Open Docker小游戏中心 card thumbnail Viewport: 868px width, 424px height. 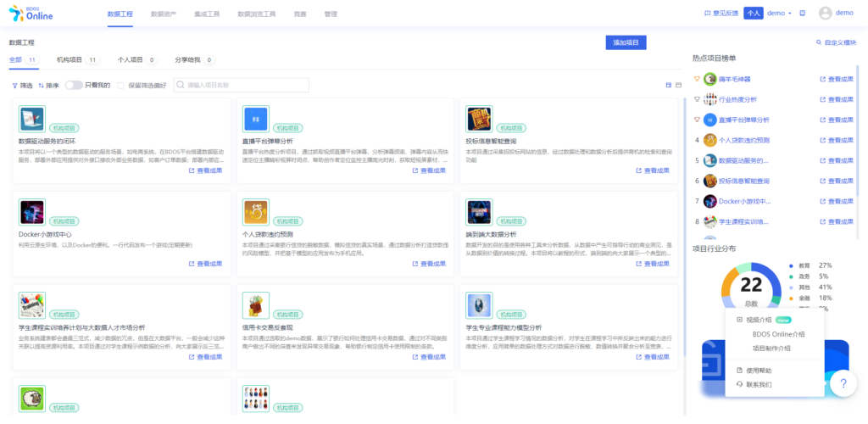point(32,213)
